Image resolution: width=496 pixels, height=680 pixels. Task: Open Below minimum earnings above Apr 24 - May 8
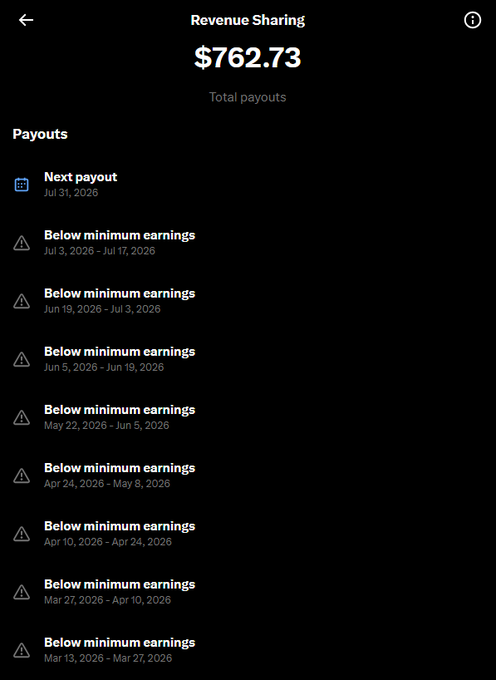click(120, 468)
